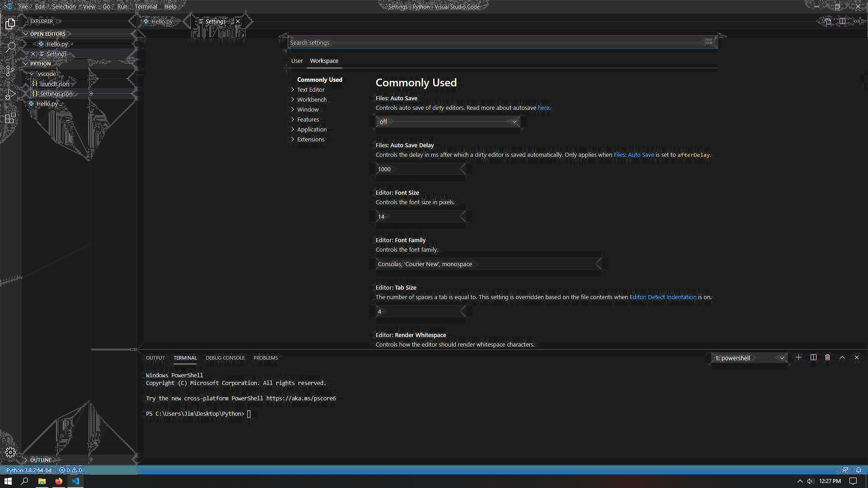Open File Explorer from the taskbar
The image size is (868, 488).
point(42,481)
